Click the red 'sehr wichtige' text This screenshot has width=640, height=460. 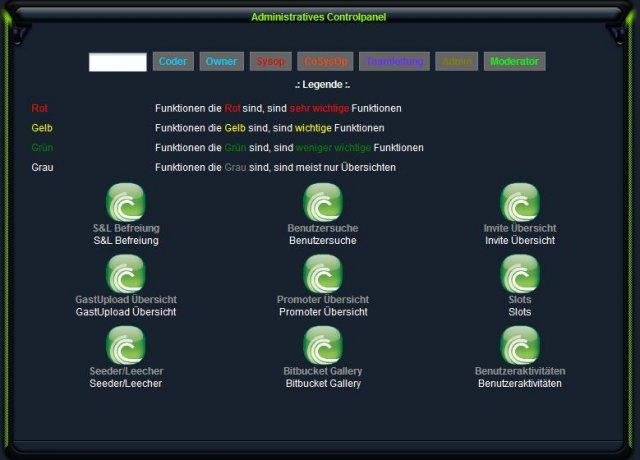[x=319, y=108]
